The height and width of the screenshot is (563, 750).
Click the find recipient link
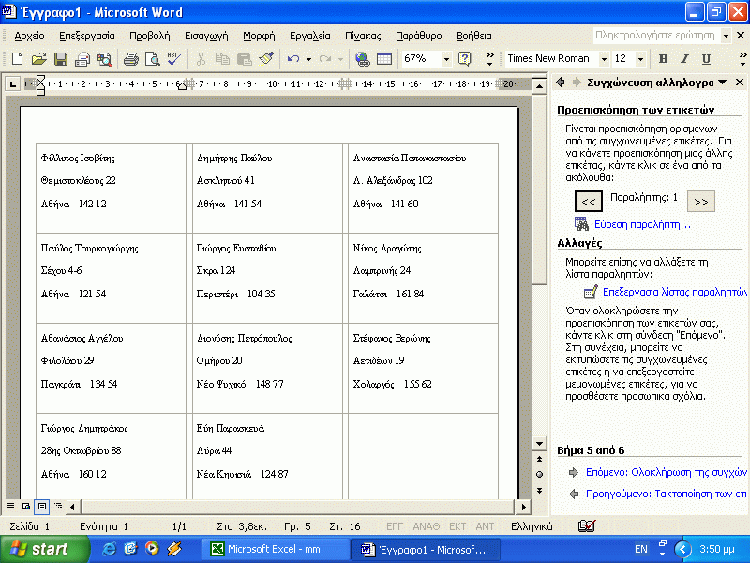tap(642, 224)
